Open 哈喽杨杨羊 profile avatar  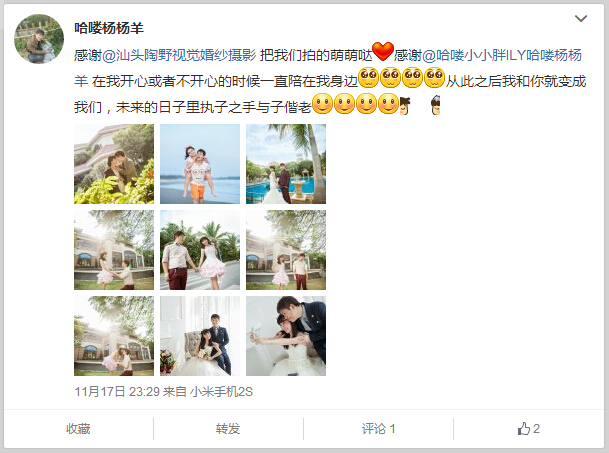coord(39,39)
